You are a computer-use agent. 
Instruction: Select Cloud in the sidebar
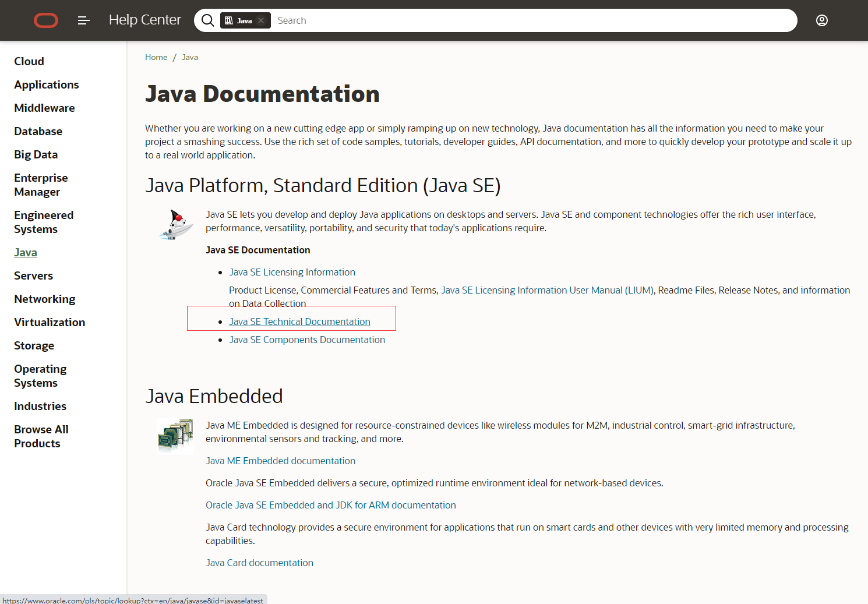(x=29, y=61)
